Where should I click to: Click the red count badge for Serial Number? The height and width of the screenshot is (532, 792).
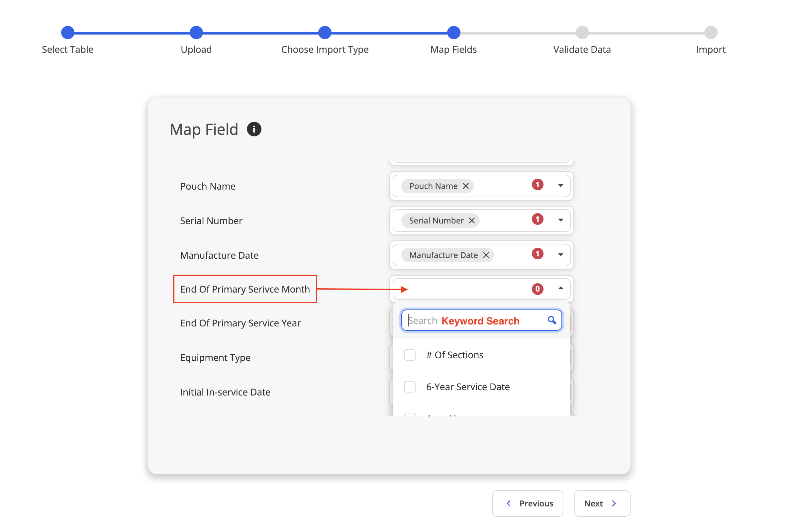click(x=538, y=219)
